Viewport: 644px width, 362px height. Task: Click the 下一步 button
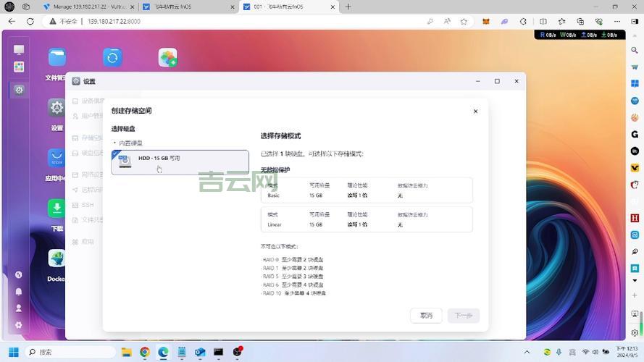pyautogui.click(x=464, y=316)
